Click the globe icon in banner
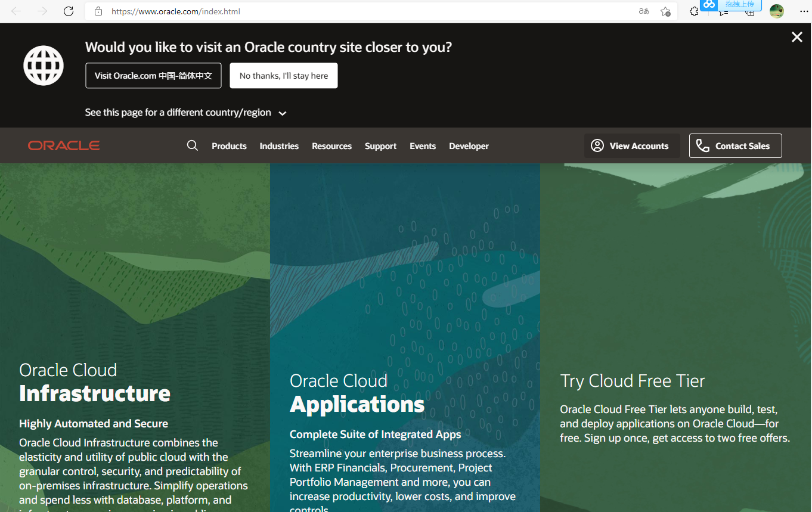The width and height of the screenshot is (812, 512). pos(44,65)
